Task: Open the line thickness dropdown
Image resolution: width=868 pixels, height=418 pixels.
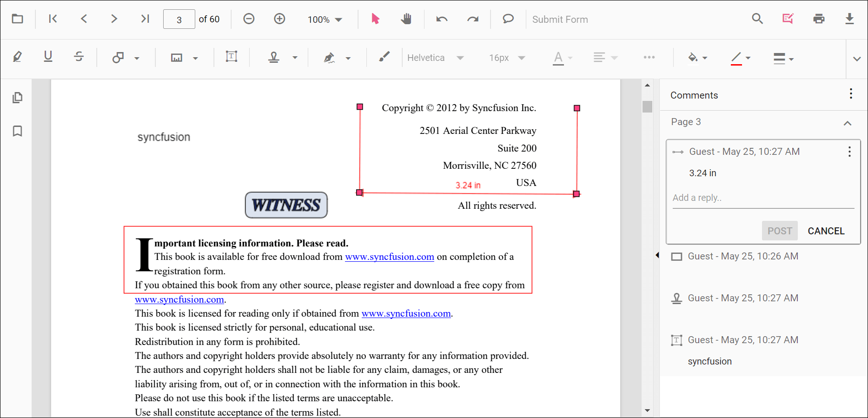Action: pos(783,58)
